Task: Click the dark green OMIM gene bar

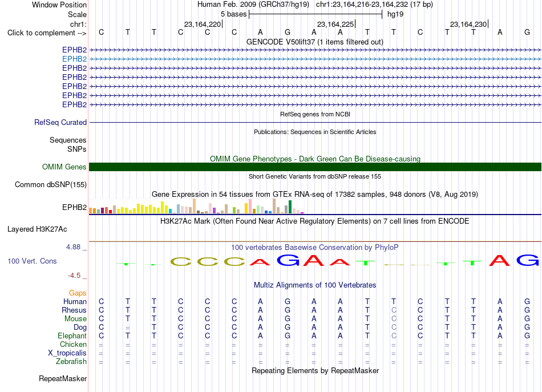Action: point(315,167)
